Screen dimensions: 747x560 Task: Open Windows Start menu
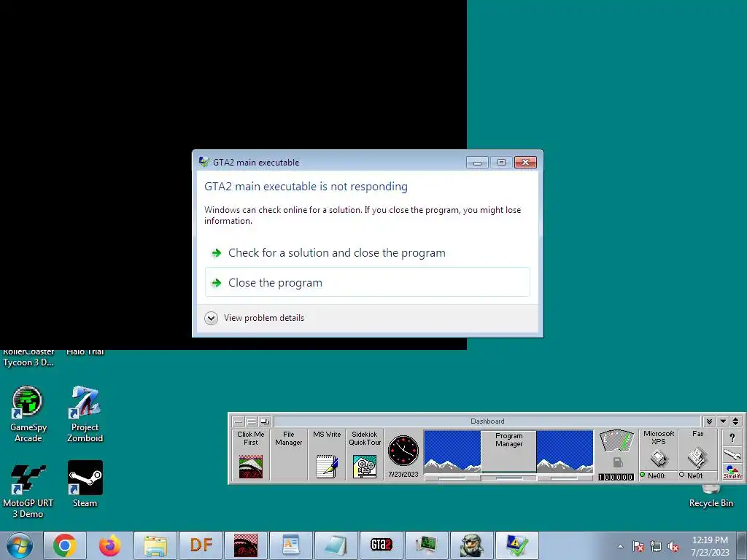coord(19,545)
